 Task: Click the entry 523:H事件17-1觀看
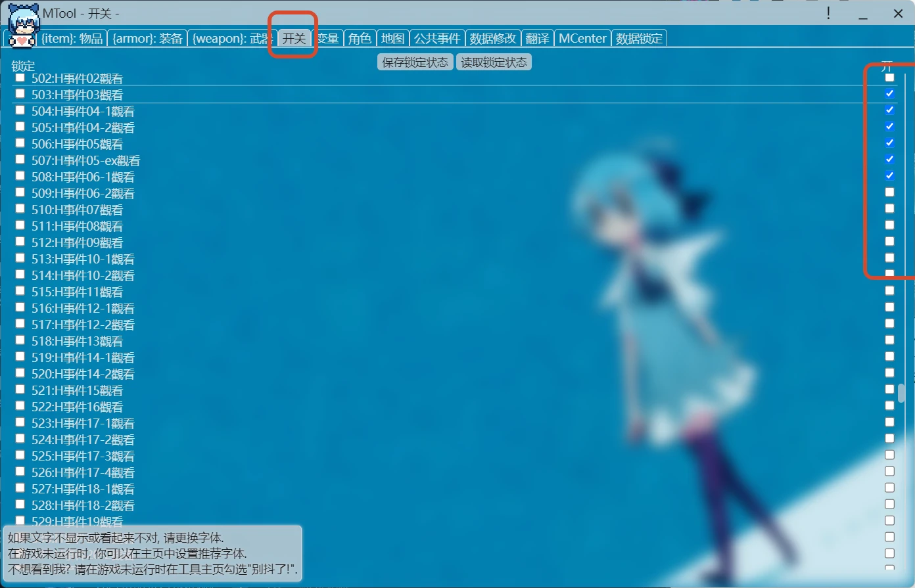pos(83,423)
